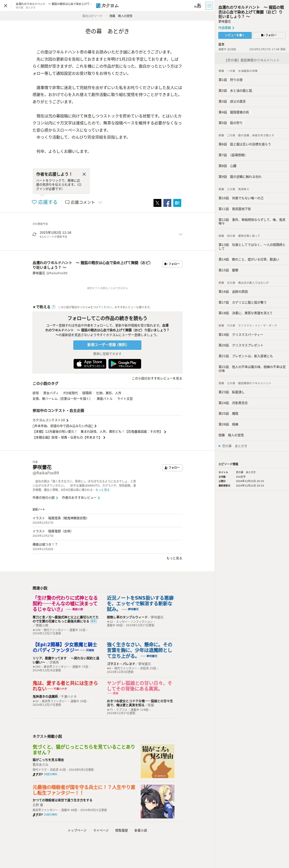
Task: Bookmark on Hatena B!
Action: tap(177, 203)
